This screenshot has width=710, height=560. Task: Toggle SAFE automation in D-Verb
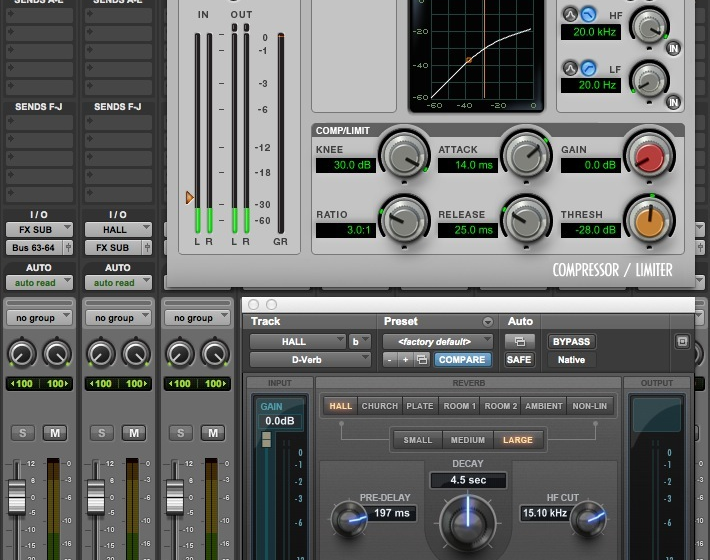[x=519, y=360]
